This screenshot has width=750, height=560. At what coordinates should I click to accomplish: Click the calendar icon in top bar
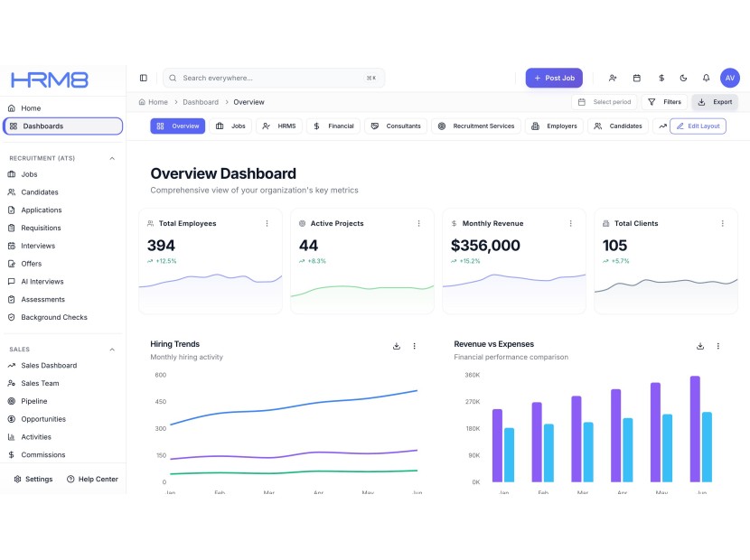(x=636, y=79)
